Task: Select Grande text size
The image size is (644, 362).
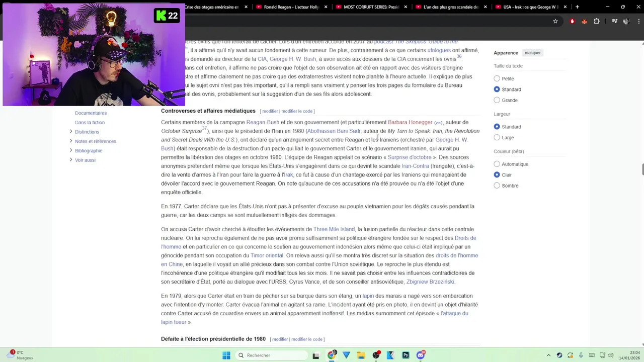Action: point(497,100)
